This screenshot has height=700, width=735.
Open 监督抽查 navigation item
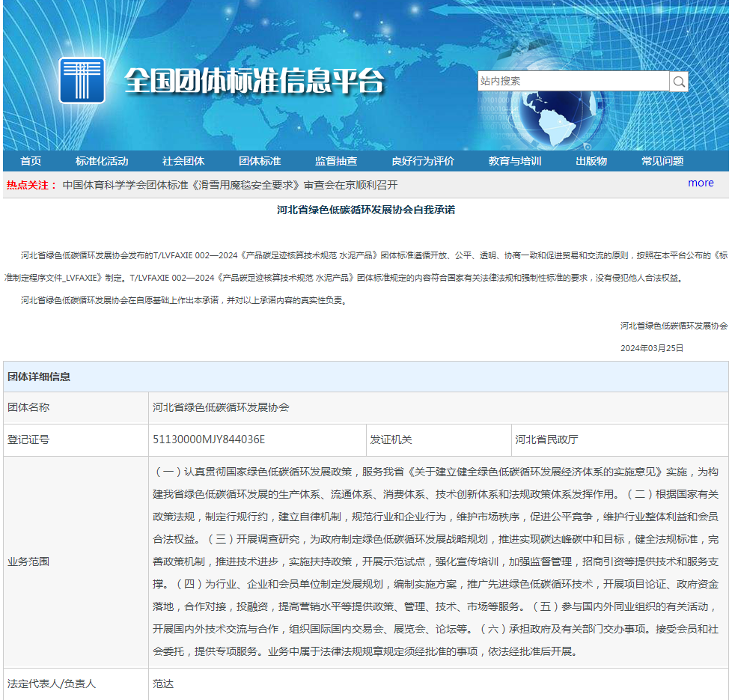pos(336,161)
